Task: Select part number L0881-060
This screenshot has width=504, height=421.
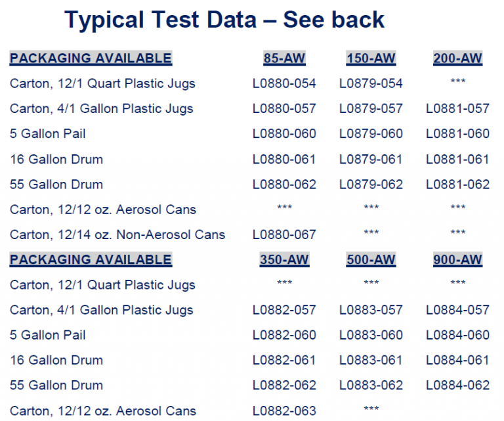Action: 457,133
